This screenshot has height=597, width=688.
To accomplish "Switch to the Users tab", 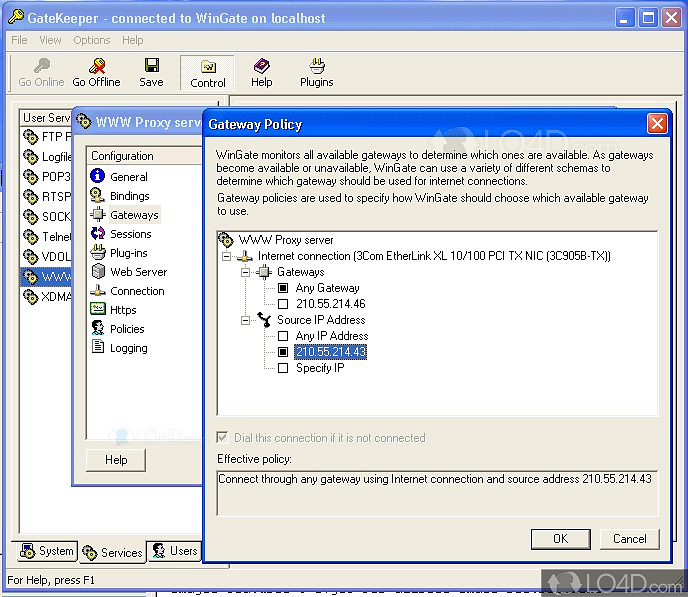I will pos(175,551).
